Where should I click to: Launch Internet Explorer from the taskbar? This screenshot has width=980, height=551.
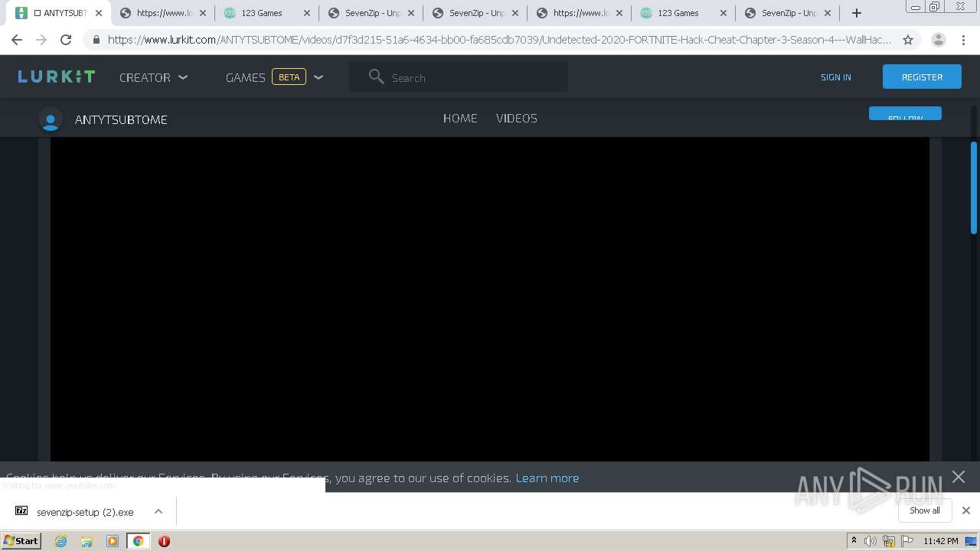point(60,541)
